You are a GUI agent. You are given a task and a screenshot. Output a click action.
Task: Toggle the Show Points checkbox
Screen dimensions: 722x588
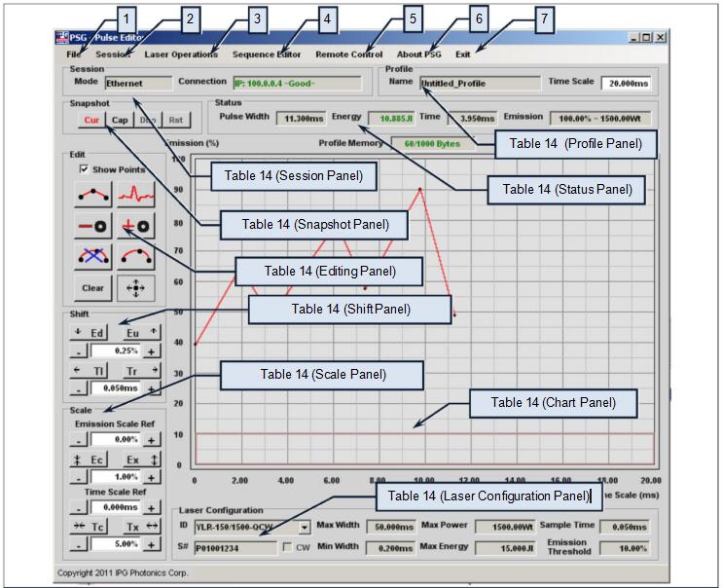(84, 168)
